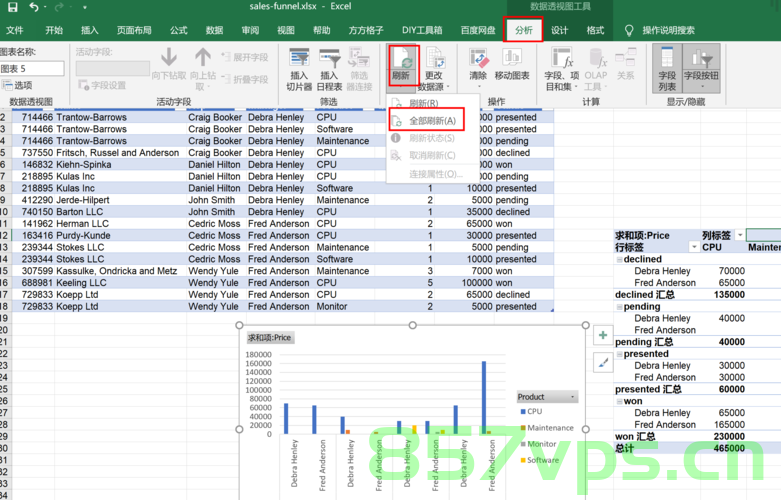Select 刷新状态(S) menu entry
Screen dimensions: 781x500
point(431,138)
